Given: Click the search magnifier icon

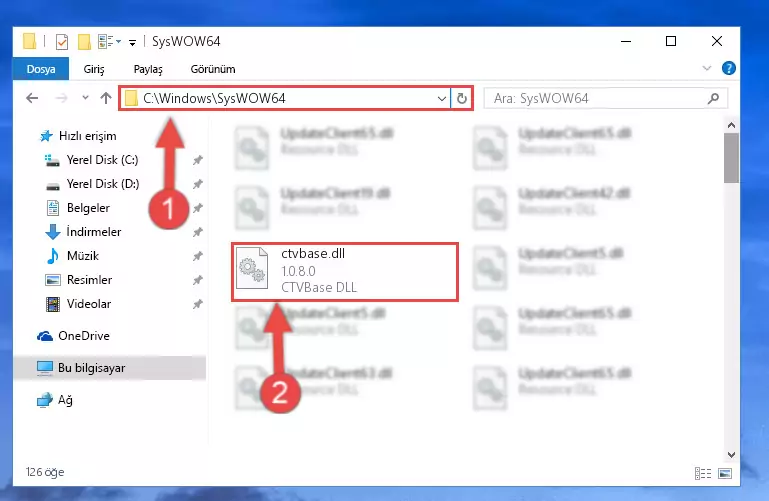Looking at the screenshot, I should pos(714,99).
